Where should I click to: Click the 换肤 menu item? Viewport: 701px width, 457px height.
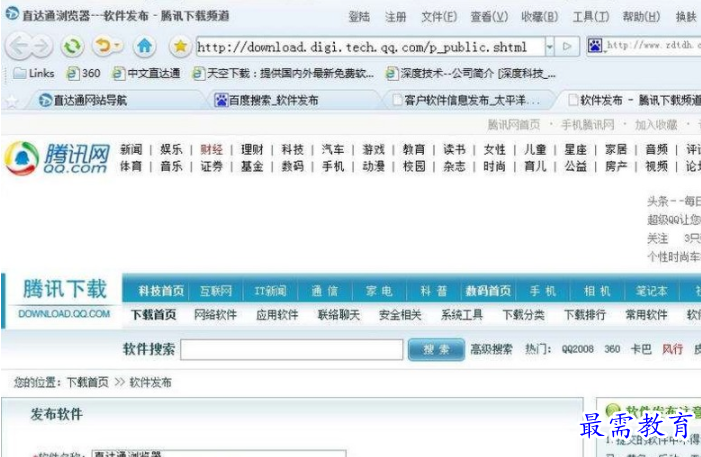pyautogui.click(x=686, y=17)
